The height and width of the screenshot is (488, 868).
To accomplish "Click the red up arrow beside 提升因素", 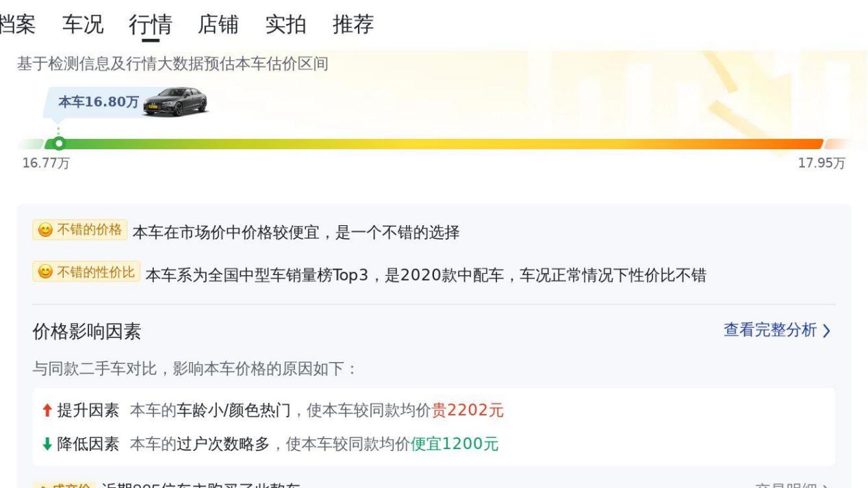I will 47,411.
